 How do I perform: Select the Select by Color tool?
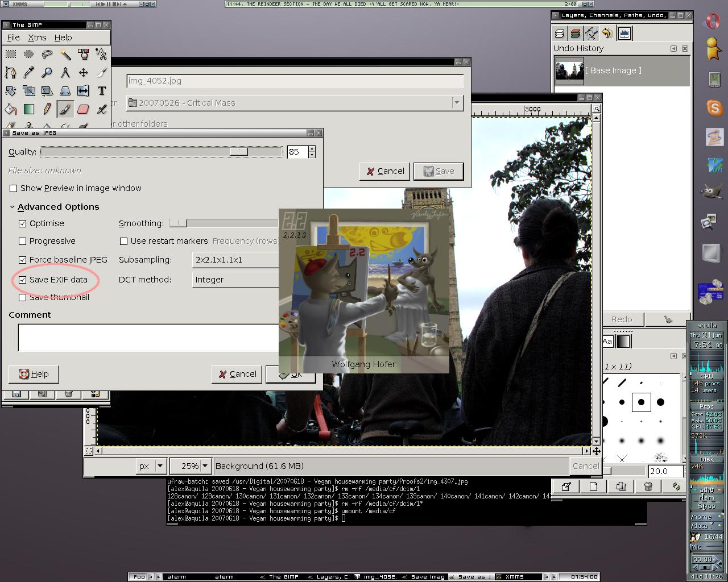(x=84, y=54)
